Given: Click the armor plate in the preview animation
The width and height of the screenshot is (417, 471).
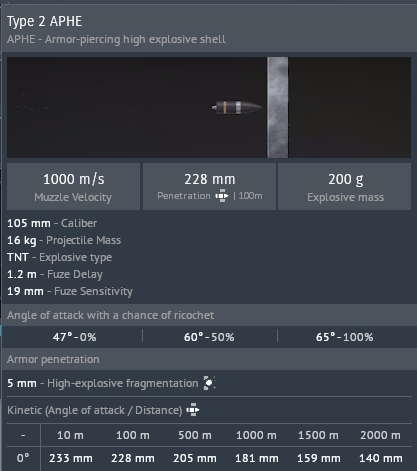Looking at the screenshot, I should (x=277, y=107).
